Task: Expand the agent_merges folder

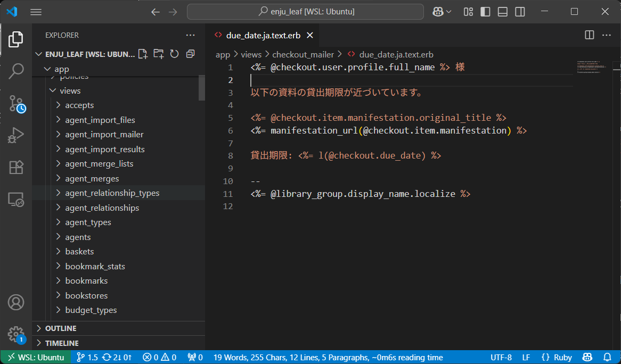Action: point(118,178)
